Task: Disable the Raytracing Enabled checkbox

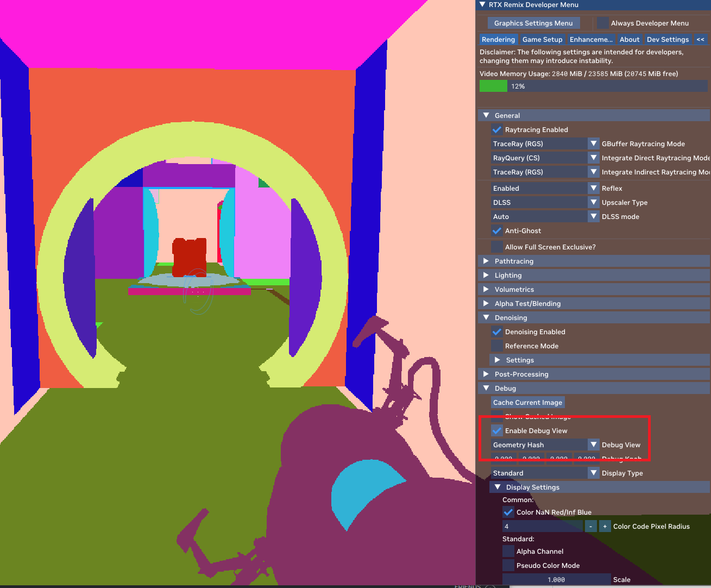Action: point(496,129)
